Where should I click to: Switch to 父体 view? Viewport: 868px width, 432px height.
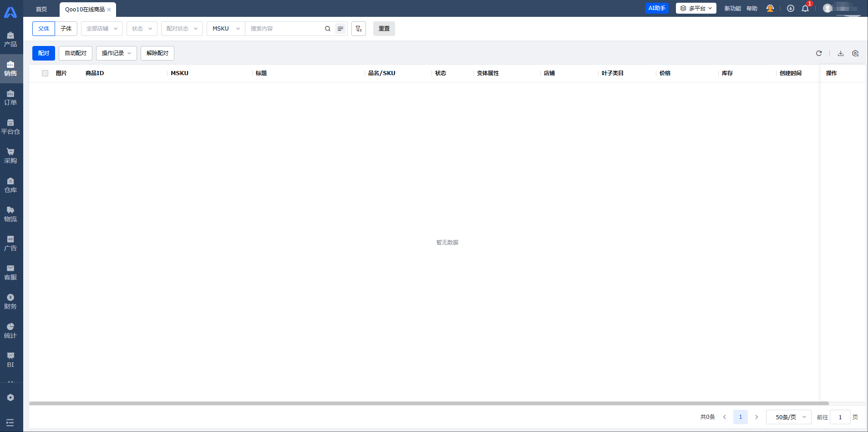point(44,29)
